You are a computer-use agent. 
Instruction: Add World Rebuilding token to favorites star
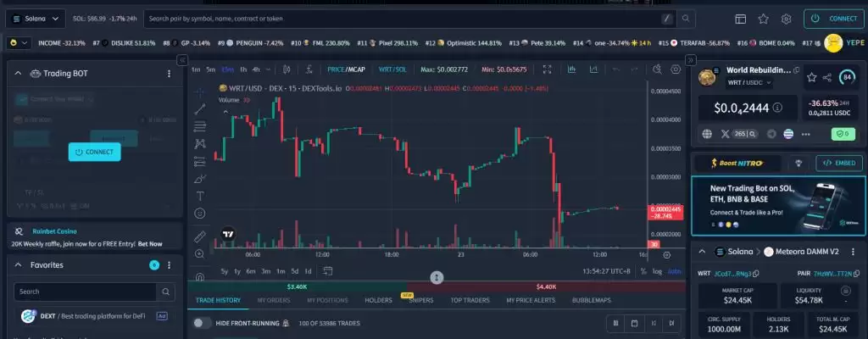point(811,78)
